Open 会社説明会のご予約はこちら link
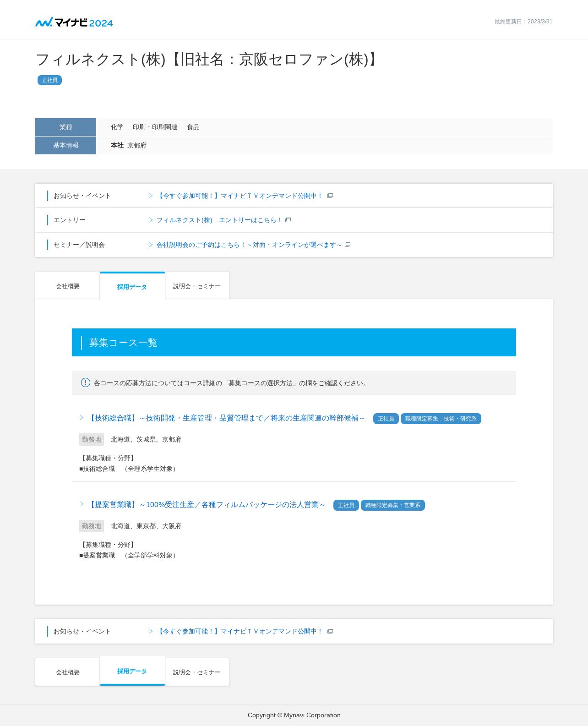This screenshot has height=726, width=588. click(x=249, y=245)
